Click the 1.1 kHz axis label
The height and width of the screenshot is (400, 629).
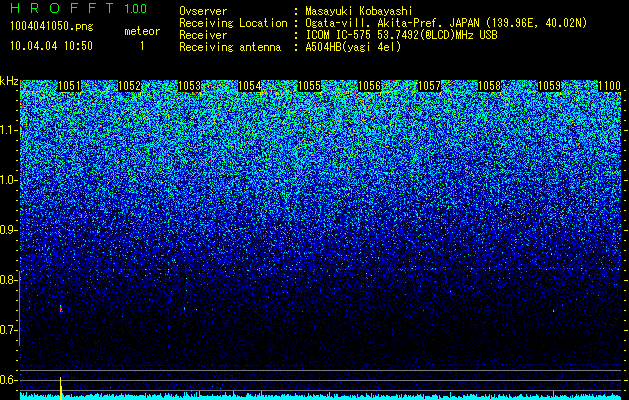click(x=8, y=130)
